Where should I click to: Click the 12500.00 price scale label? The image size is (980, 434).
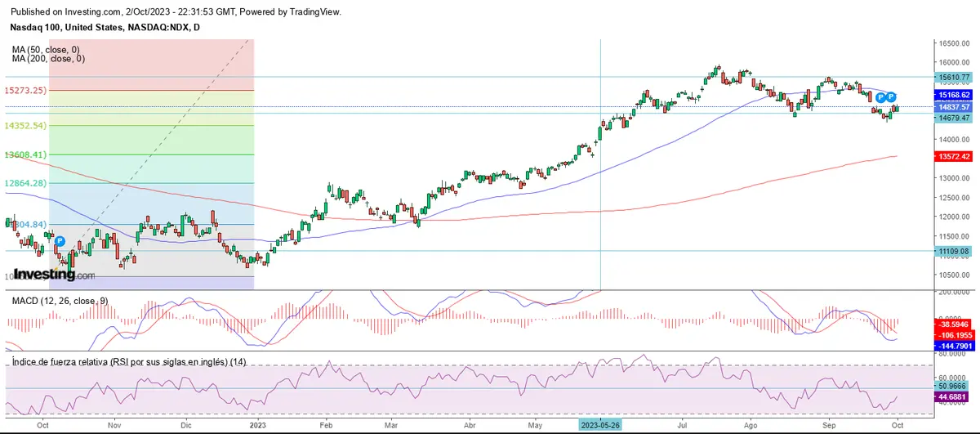point(954,197)
